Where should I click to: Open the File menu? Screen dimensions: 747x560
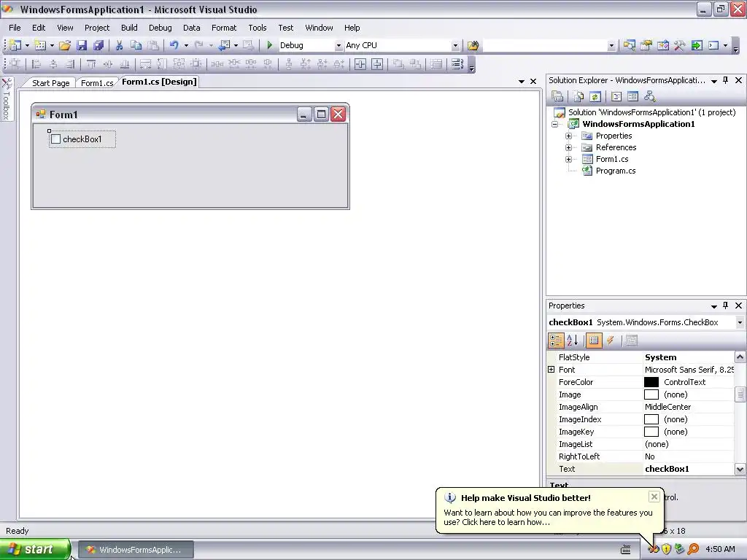15,28
